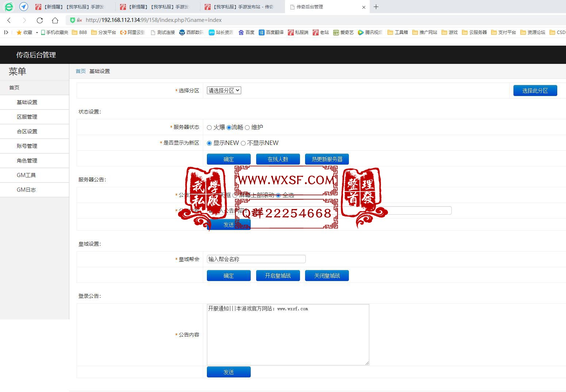
Task: Click the 在线人数 button
Action: [278, 159]
